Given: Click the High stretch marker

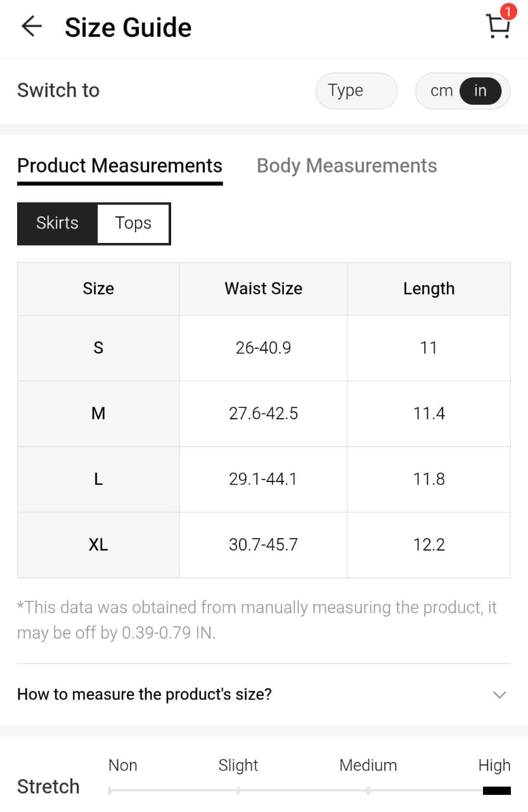Looking at the screenshot, I should tap(496, 790).
